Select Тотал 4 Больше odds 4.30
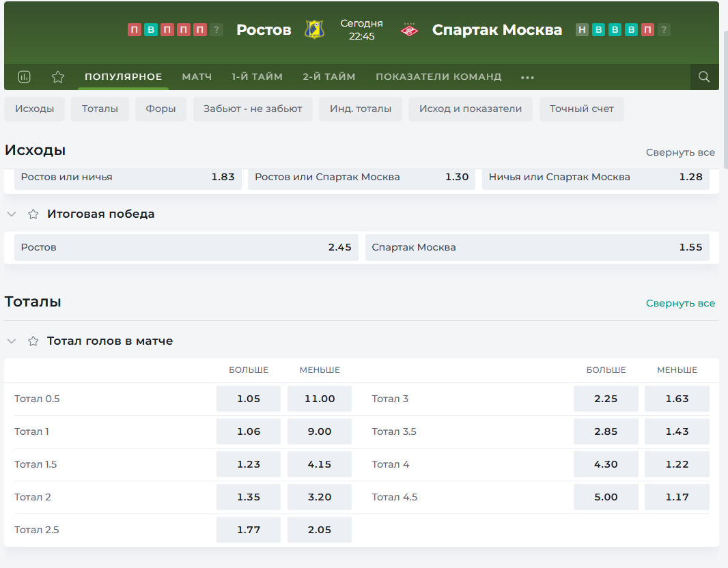The width and height of the screenshot is (728, 568). pyautogui.click(x=606, y=464)
